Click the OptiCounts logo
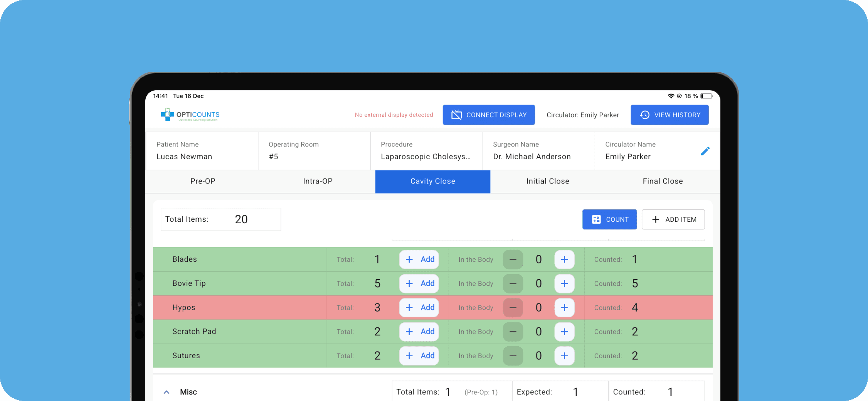 [x=190, y=115]
